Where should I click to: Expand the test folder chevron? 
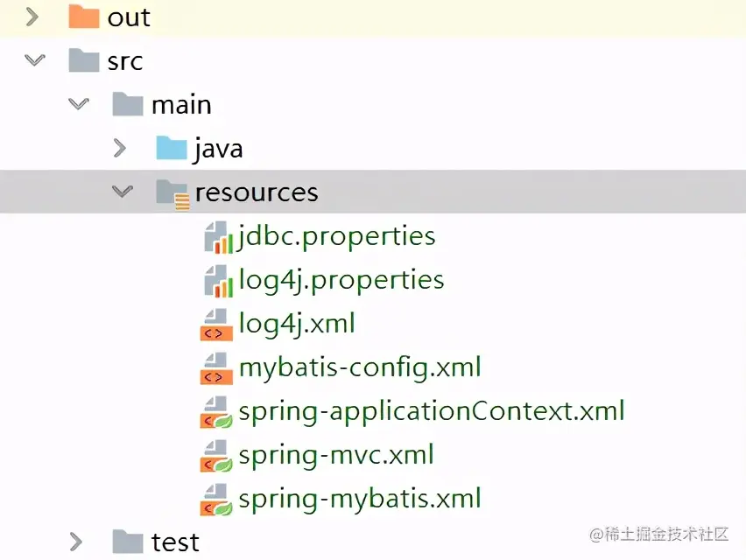[75, 542]
